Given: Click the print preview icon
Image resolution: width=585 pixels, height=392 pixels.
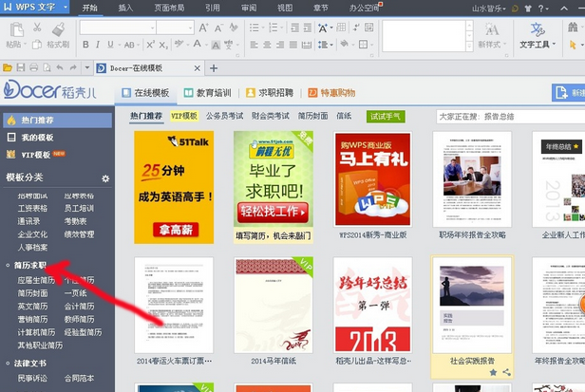Looking at the screenshot, I should [47, 68].
